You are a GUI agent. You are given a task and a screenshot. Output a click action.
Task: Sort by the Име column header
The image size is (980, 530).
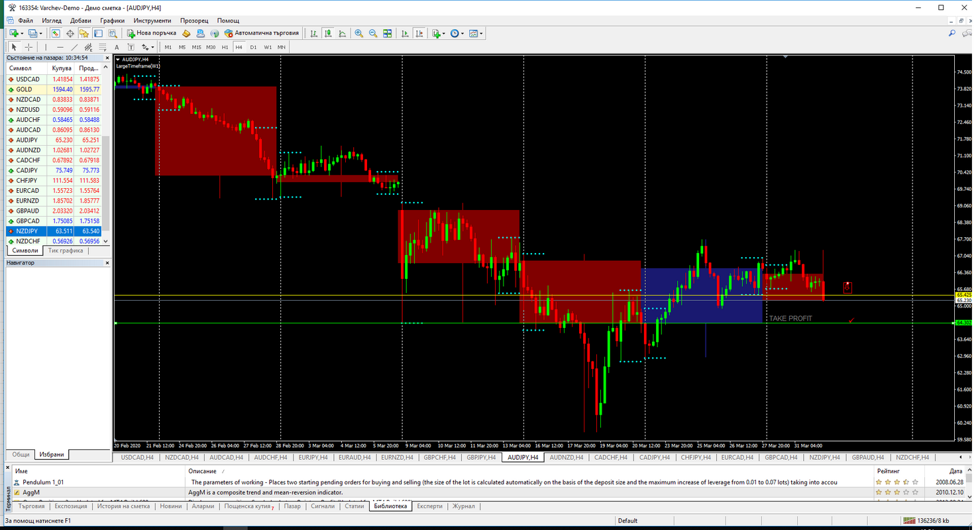point(98,471)
